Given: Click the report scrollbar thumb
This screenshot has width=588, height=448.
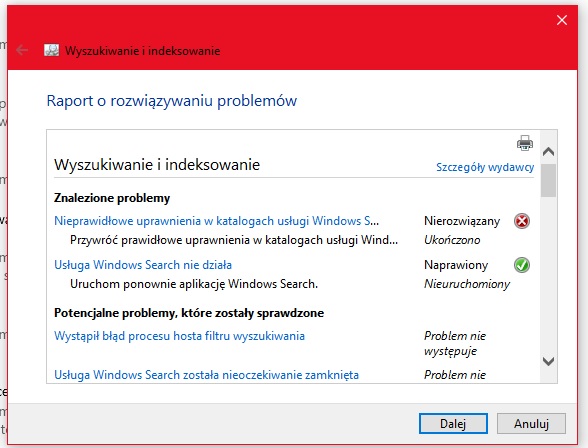Looking at the screenshot, I should click(x=548, y=180).
